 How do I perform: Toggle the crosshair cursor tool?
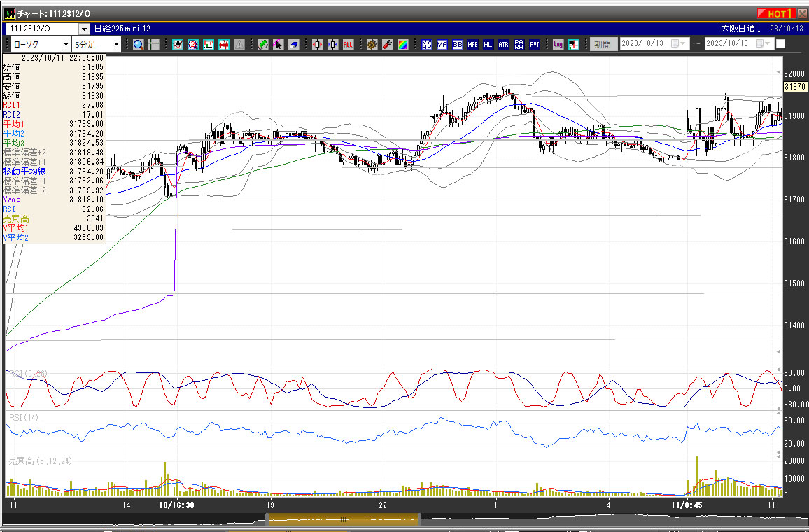pyautogui.click(x=154, y=45)
